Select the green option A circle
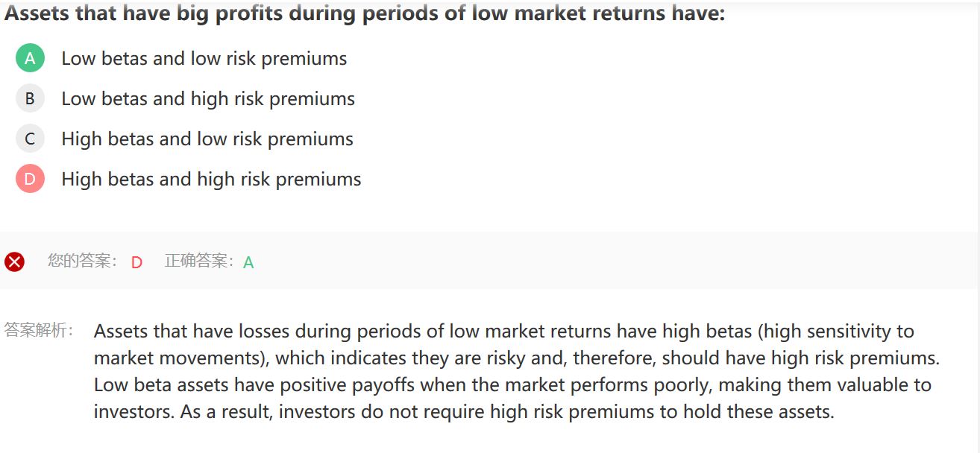Image resolution: width=980 pixels, height=453 pixels. pyautogui.click(x=30, y=58)
